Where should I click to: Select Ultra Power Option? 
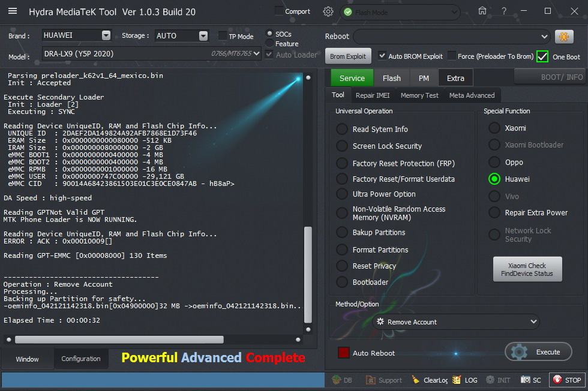pos(341,194)
